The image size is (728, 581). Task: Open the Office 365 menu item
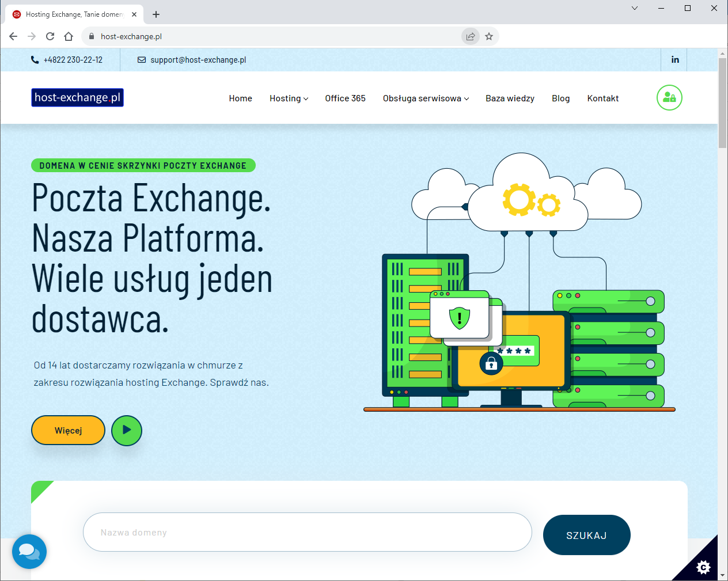click(345, 98)
